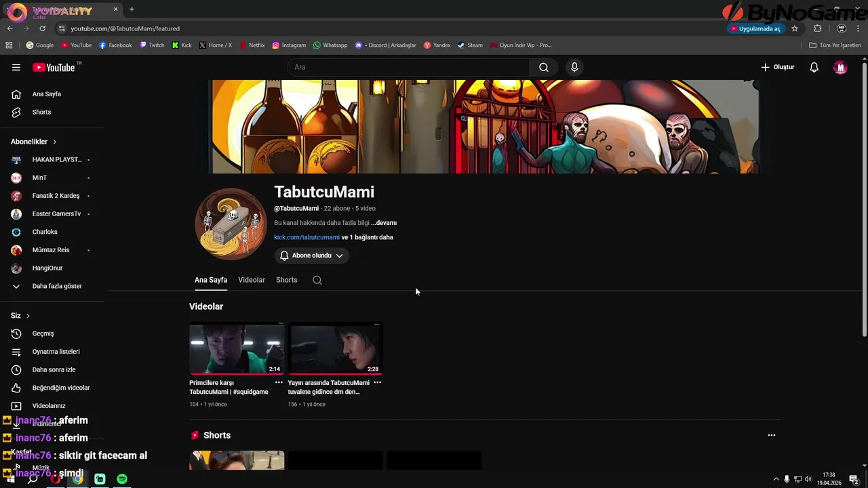Select the Ana Sayfa channel tab

(211, 280)
